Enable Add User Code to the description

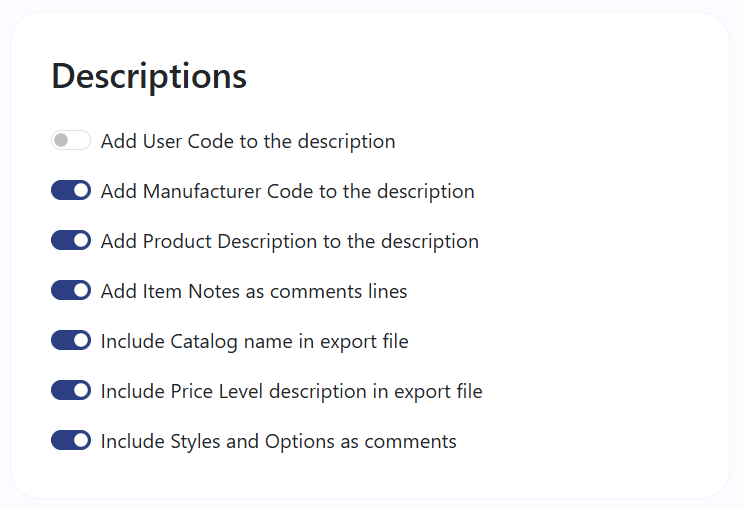[x=71, y=141]
